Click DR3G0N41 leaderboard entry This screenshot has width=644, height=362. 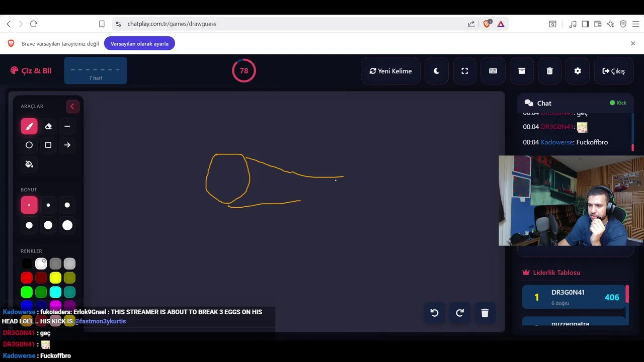pos(574,297)
